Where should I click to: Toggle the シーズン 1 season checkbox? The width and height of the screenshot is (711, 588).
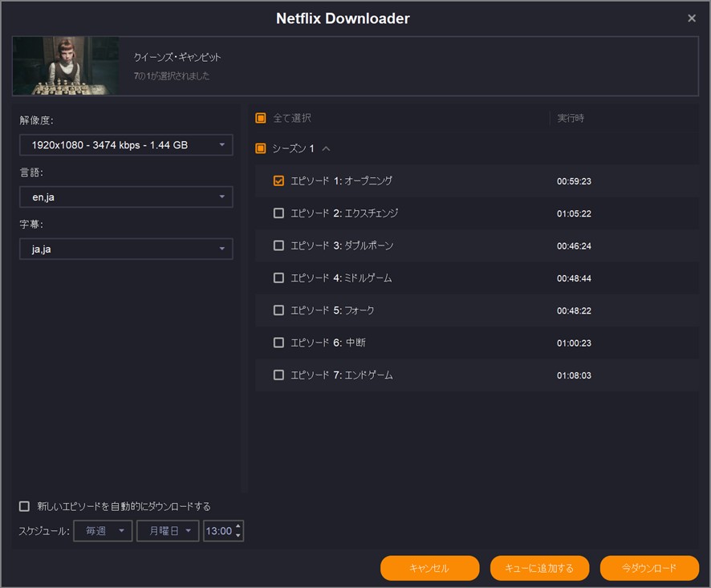pos(261,148)
